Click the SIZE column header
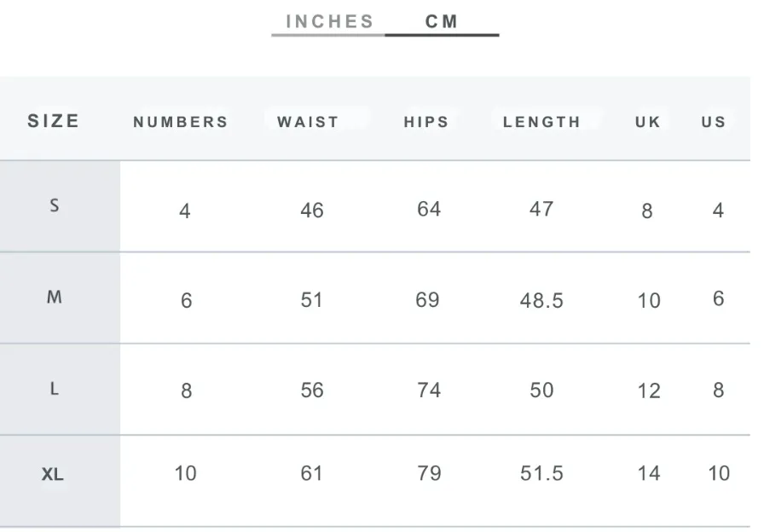 pyautogui.click(x=53, y=121)
